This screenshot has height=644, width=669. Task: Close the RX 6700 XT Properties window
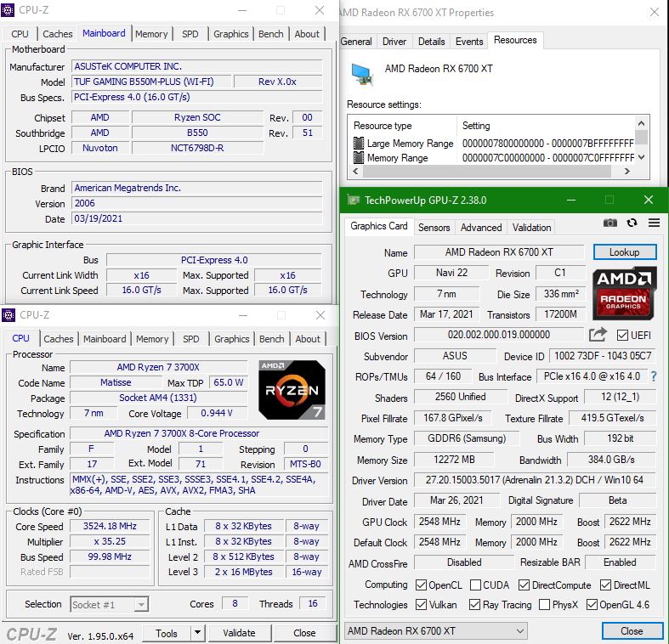coord(655,13)
